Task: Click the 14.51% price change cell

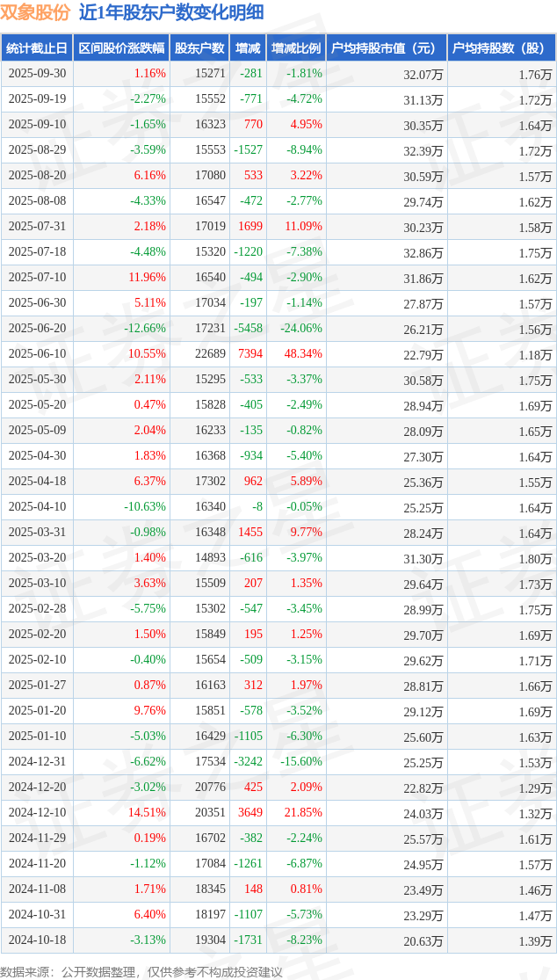Action: [x=147, y=813]
